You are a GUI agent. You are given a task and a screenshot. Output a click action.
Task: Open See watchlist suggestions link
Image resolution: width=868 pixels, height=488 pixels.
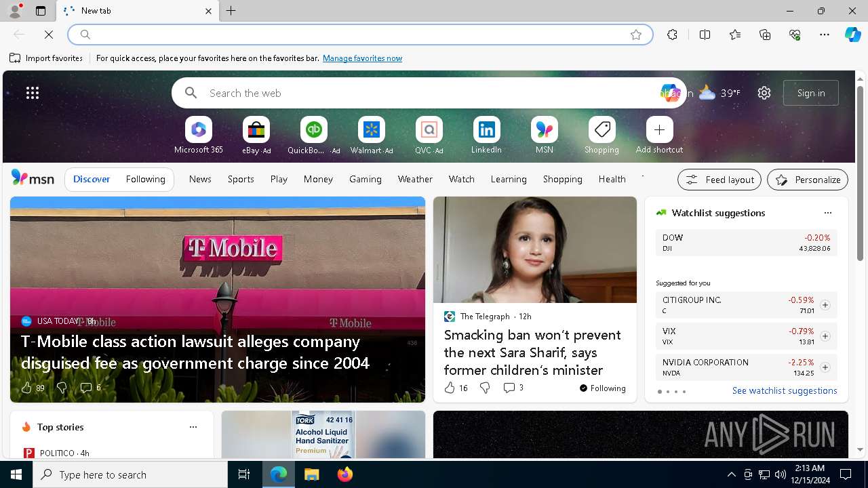[785, 390]
